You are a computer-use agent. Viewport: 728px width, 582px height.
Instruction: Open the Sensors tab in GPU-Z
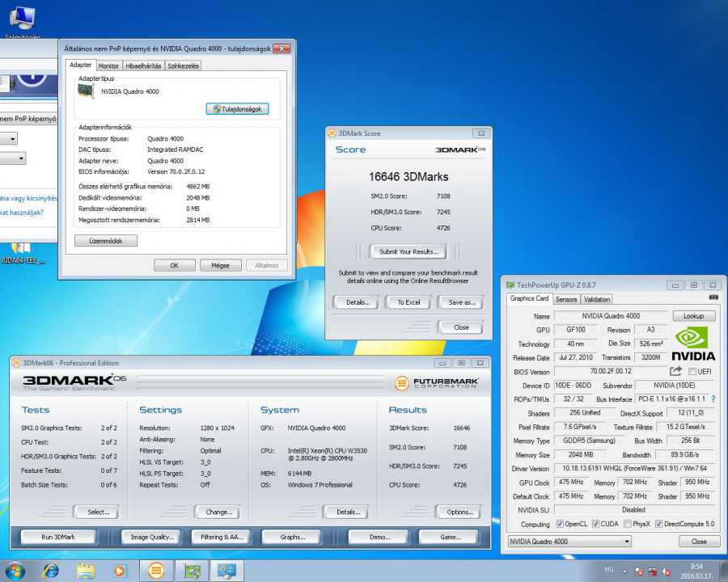(x=566, y=299)
